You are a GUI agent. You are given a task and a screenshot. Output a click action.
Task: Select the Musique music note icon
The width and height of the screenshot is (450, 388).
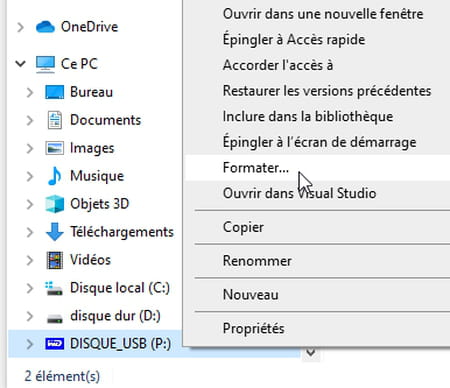[54, 176]
